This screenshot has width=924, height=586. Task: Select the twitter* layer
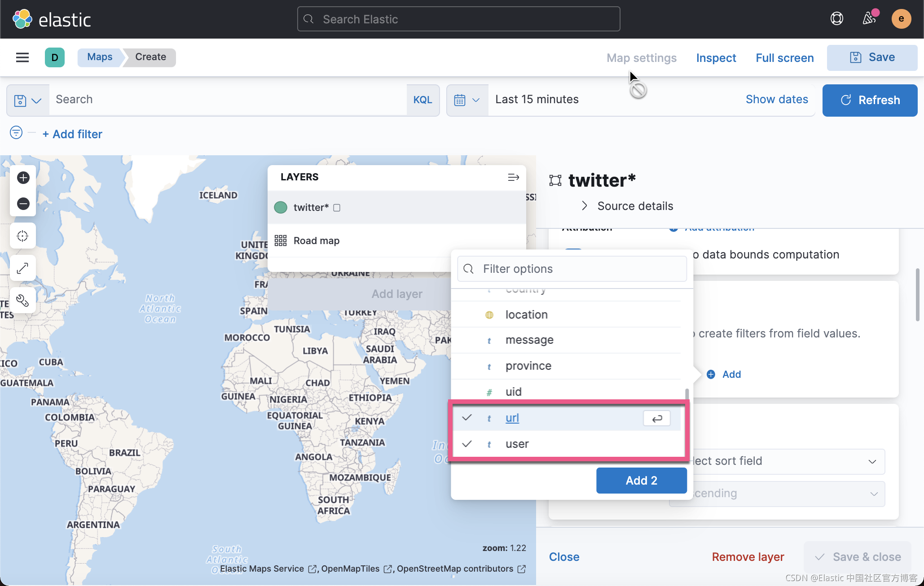pos(397,207)
